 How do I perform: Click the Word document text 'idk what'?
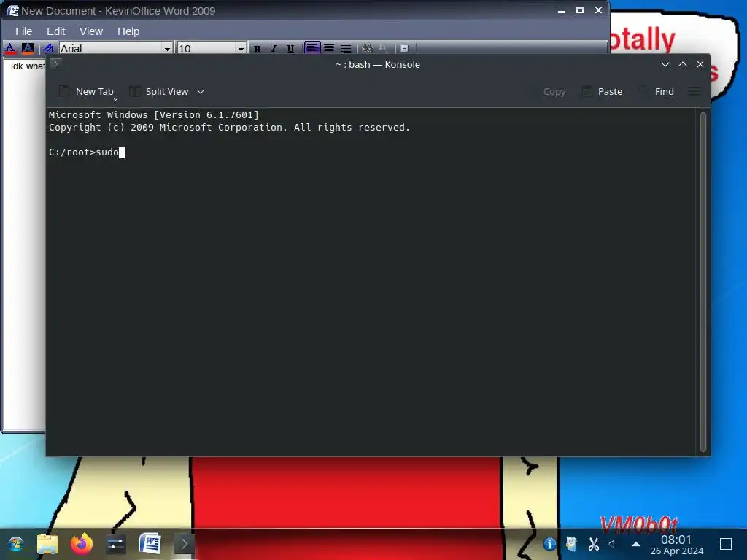tap(28, 66)
